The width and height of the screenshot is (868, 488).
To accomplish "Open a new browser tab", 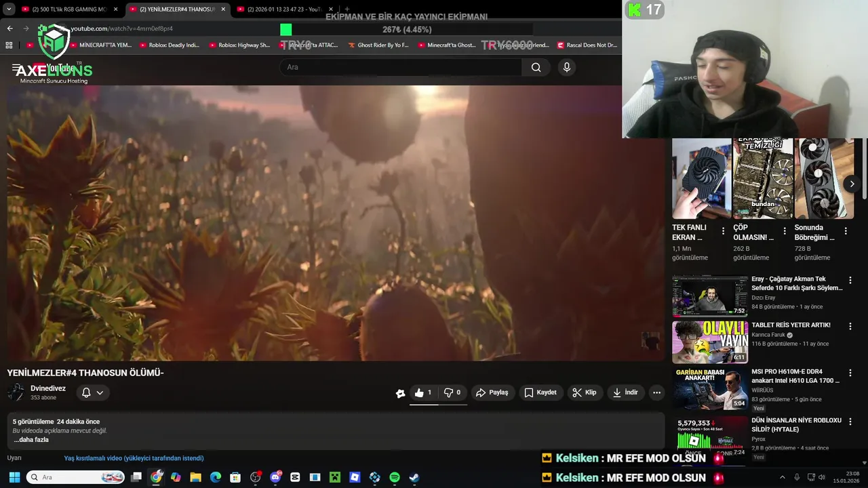I will pos(347,9).
